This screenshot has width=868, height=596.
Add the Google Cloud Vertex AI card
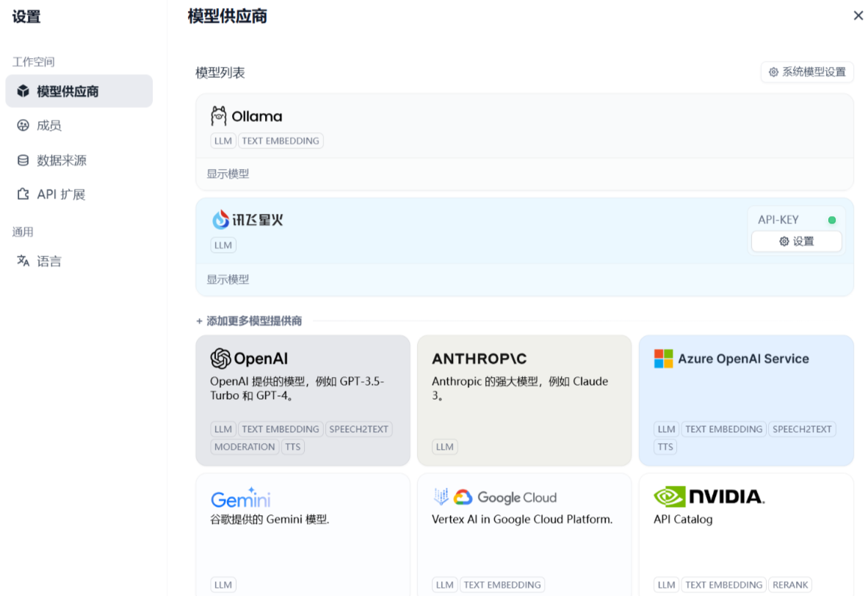click(x=524, y=535)
